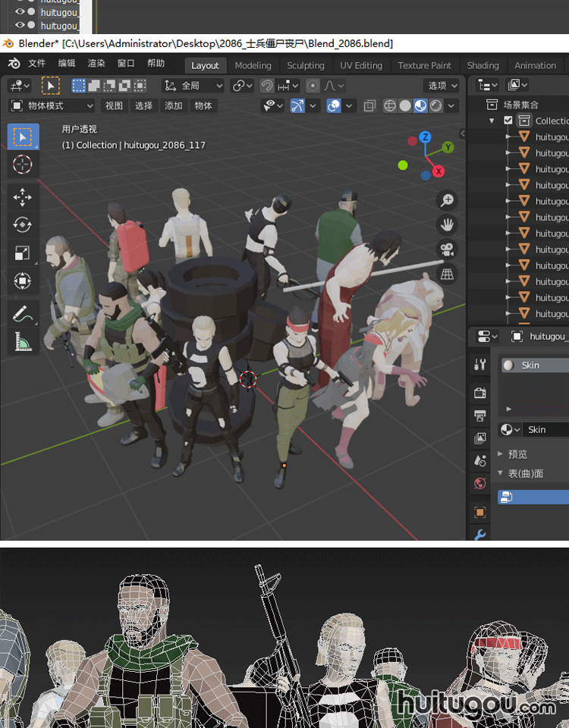This screenshot has width=569, height=728.
Task: Click the 添加 add button in header
Action: click(174, 105)
